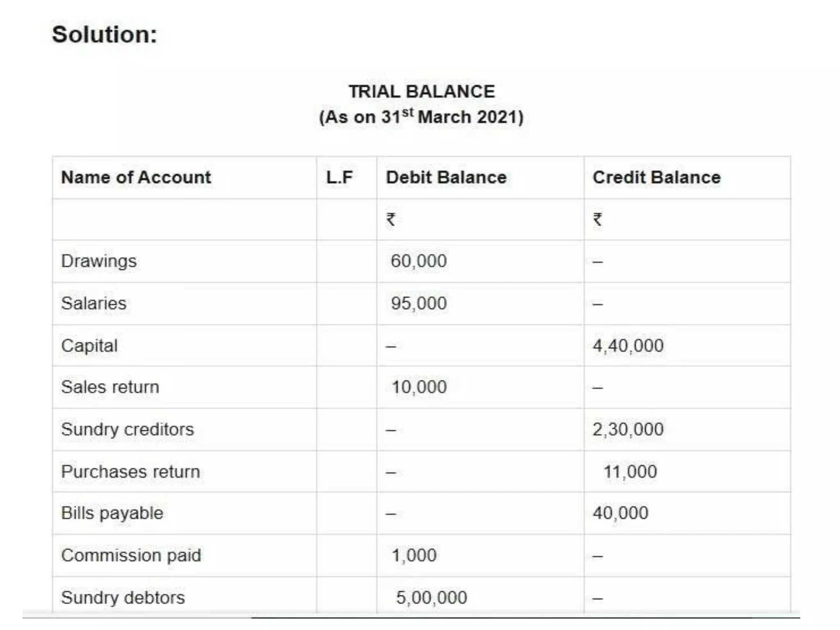Click the Capital account name cell
Screen dimensions: 840x630
point(89,346)
